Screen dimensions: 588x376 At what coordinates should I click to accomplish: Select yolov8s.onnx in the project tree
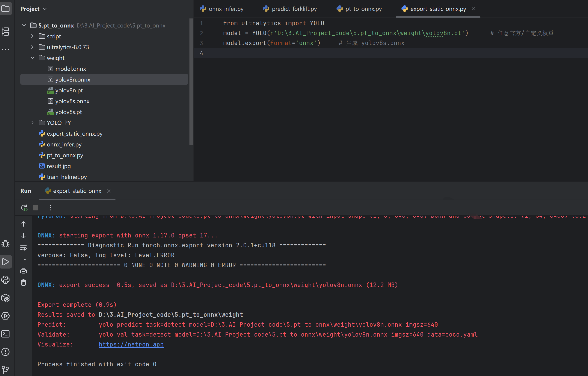[72, 101]
